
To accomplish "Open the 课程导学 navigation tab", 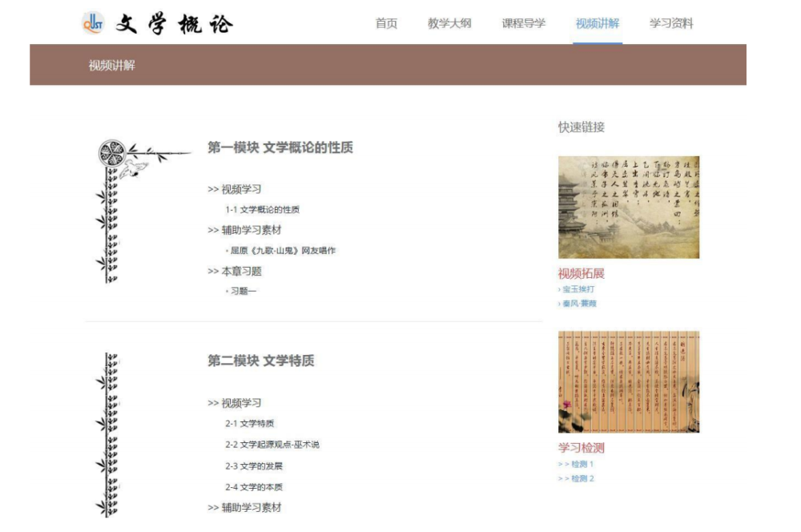I will coord(524,23).
